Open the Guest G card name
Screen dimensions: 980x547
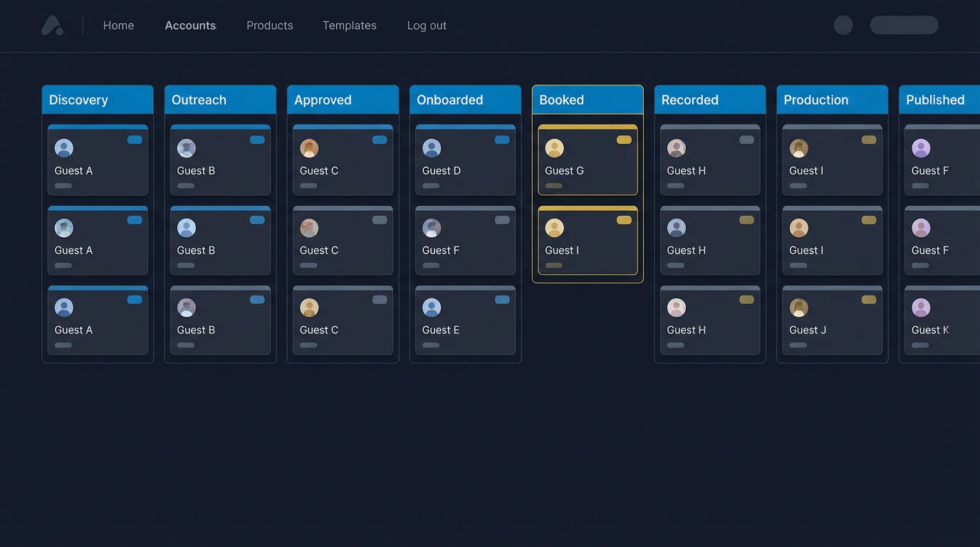click(564, 171)
